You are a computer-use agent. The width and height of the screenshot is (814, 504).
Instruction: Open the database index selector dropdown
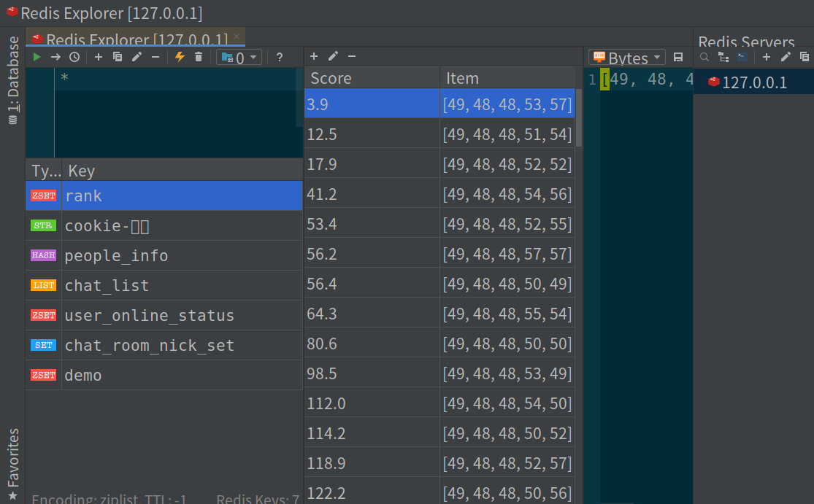click(x=239, y=56)
